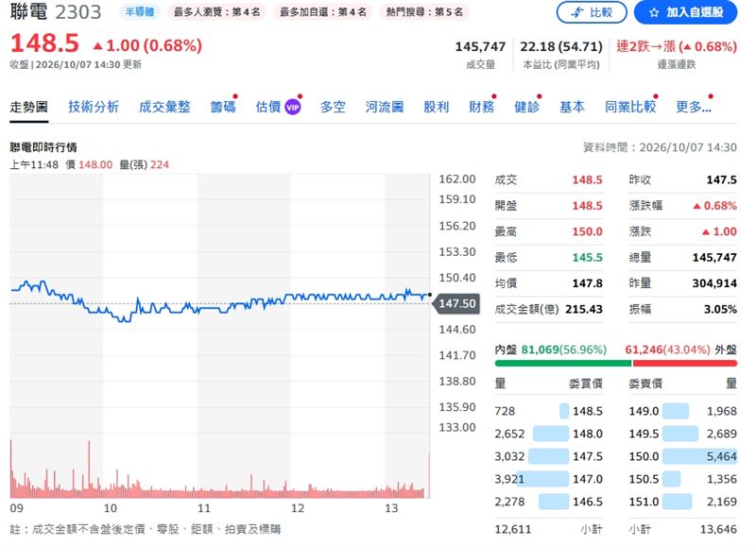Click ask price 151.0 in order book
Image resolution: width=756 pixels, height=546 pixels.
(644, 502)
